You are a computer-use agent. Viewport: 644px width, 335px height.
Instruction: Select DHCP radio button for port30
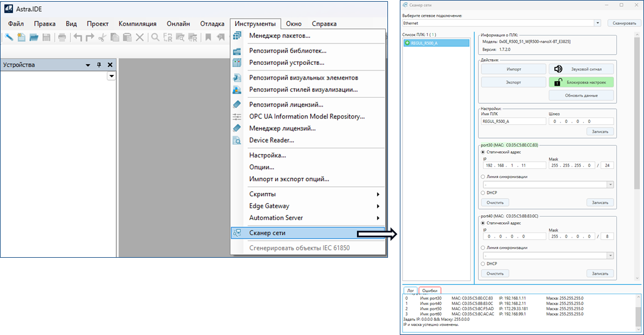pyautogui.click(x=483, y=192)
